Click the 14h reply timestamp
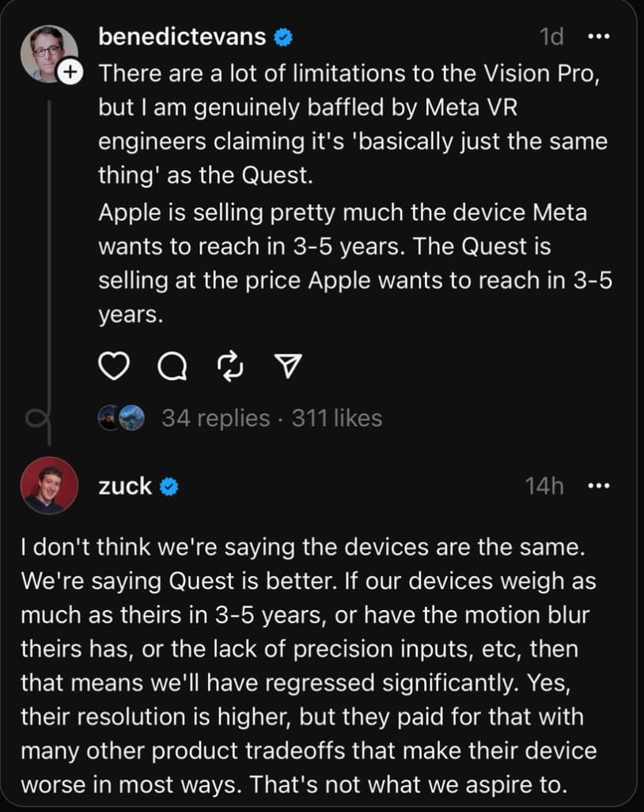 coord(544,487)
